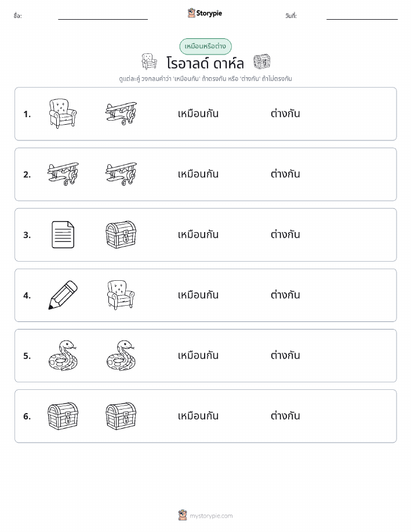
Task: Click the biplane picture in row 1
Action: click(x=121, y=114)
